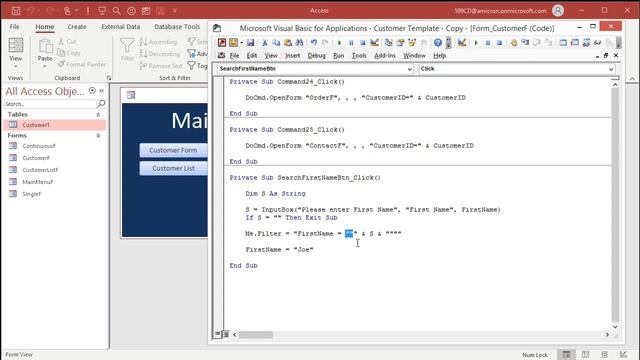Toggle Breakpoint using the hand icon
Image resolution: width=640 pixels, height=360 pixels.
point(513,42)
